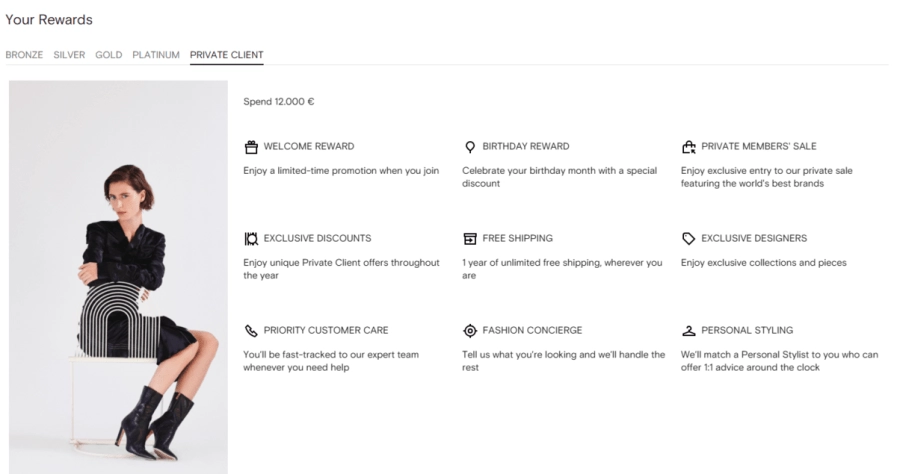The image size is (897, 474).
Task: Click the Exclusive Designers tag icon
Action: click(688, 239)
